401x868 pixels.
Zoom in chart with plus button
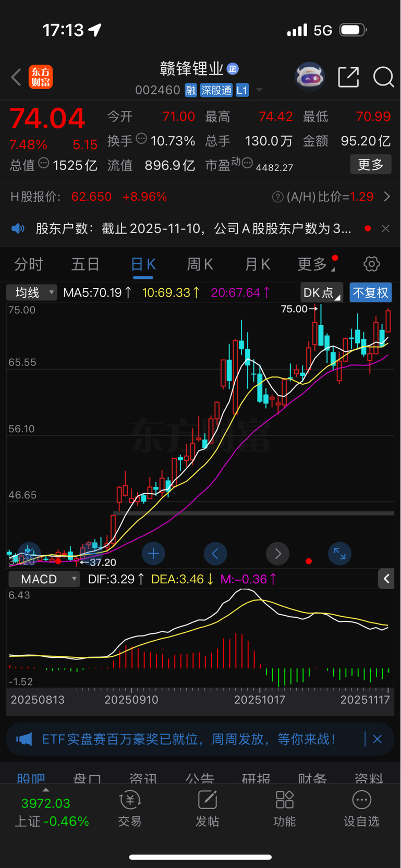(153, 554)
